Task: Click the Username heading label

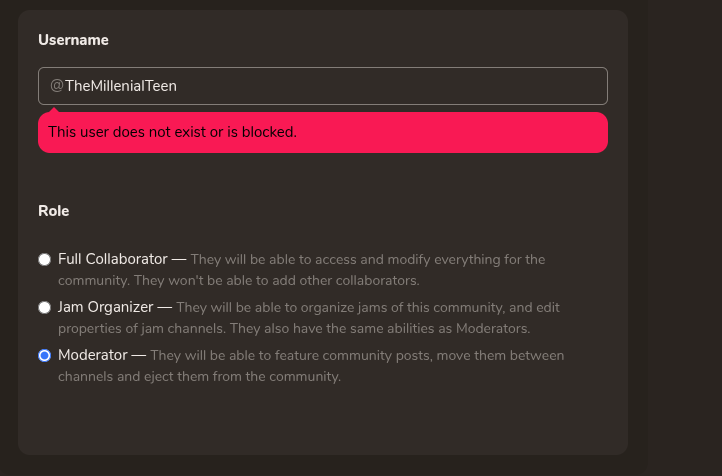Action: click(73, 40)
